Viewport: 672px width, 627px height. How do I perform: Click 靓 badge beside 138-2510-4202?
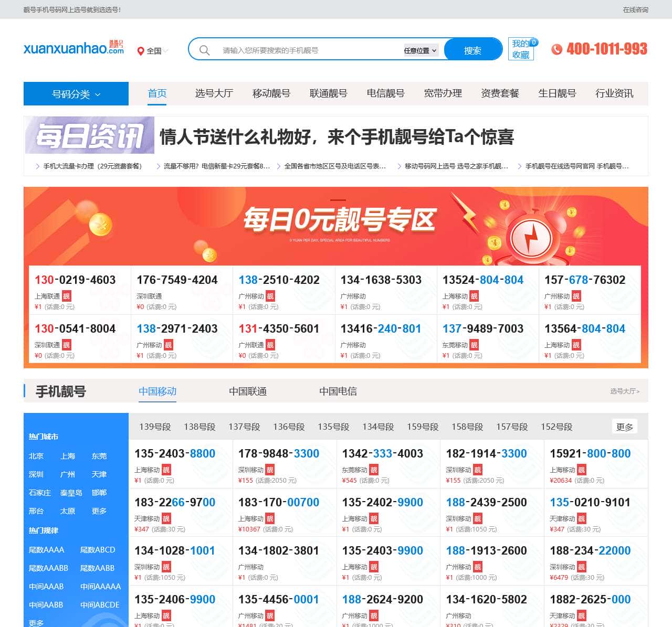point(270,296)
